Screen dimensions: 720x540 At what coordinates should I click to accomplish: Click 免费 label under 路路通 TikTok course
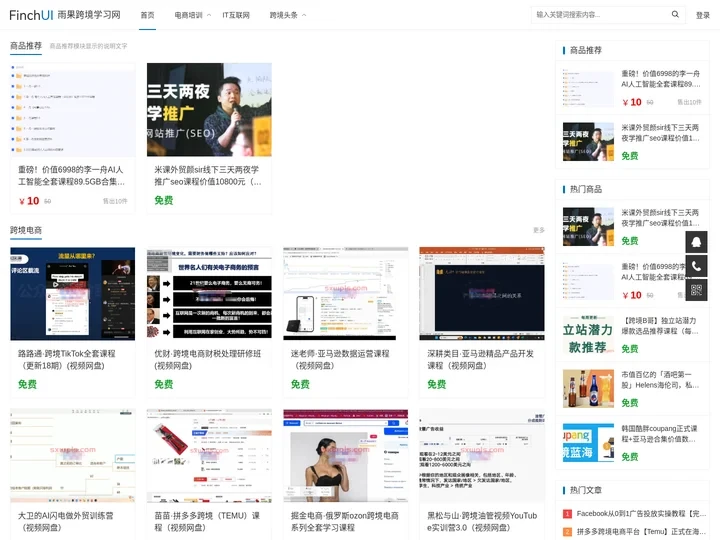pyautogui.click(x=27, y=384)
